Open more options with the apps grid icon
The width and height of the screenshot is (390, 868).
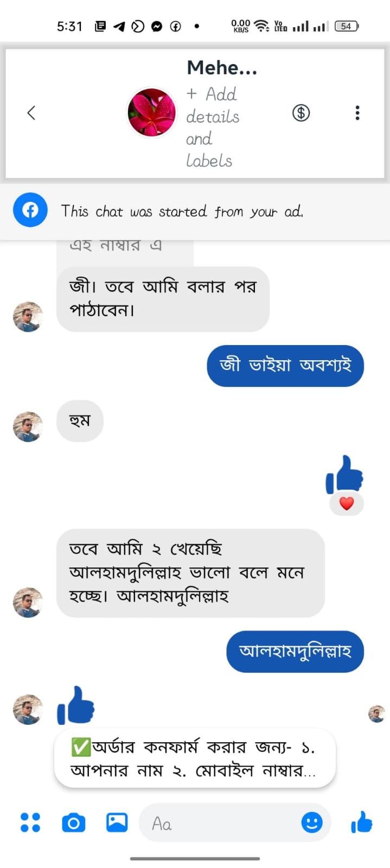[30, 822]
